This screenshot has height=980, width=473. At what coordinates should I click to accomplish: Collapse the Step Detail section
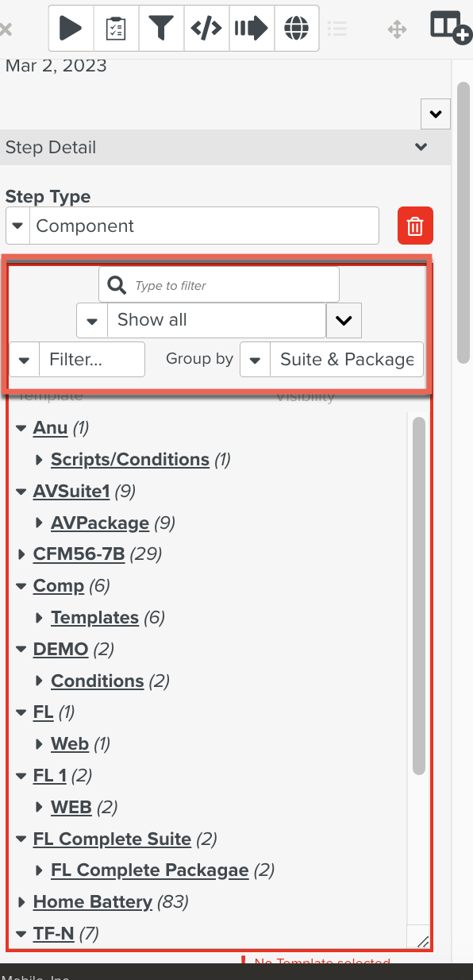click(x=421, y=147)
